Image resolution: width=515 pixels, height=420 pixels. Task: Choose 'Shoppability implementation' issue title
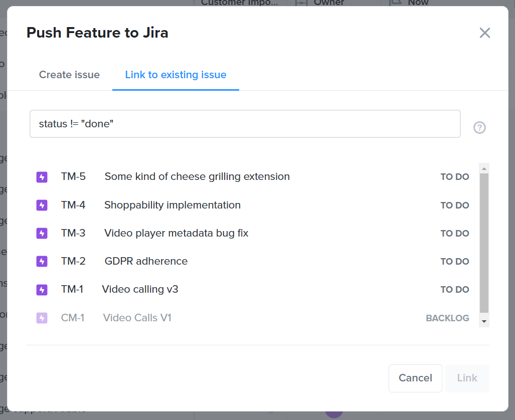(x=173, y=205)
